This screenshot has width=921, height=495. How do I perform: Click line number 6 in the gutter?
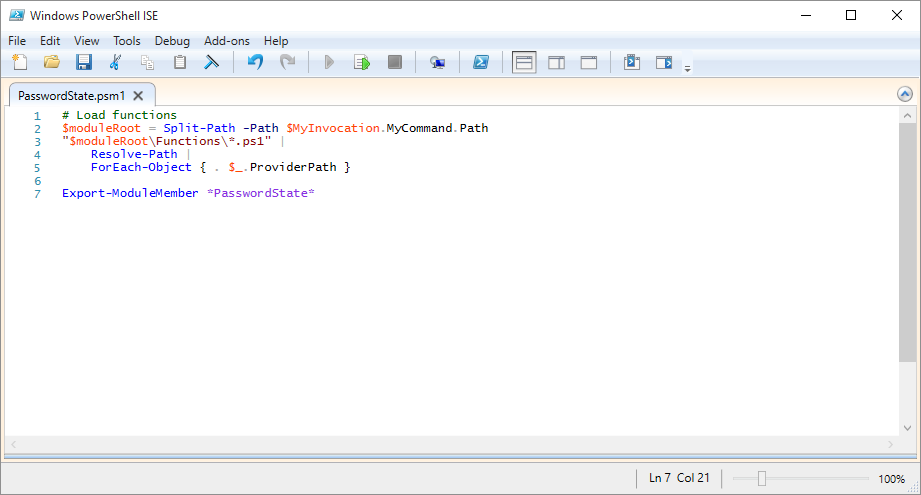point(37,180)
